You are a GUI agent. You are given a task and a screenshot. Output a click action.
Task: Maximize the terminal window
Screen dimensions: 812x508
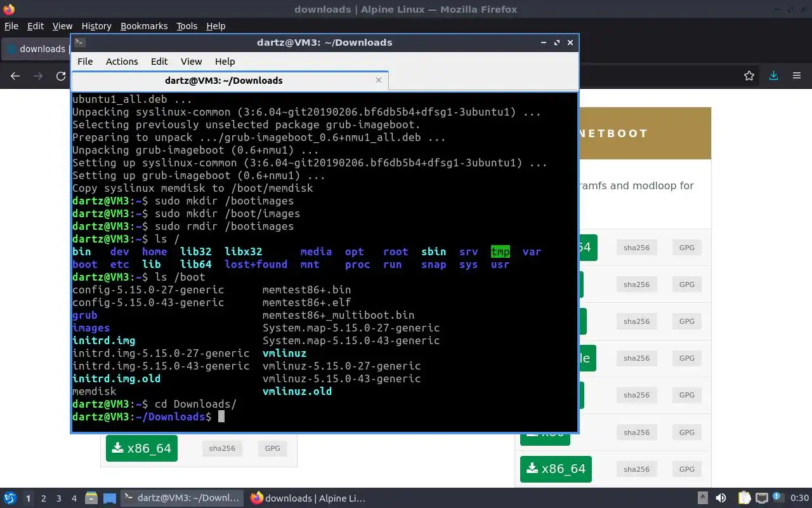click(x=557, y=43)
